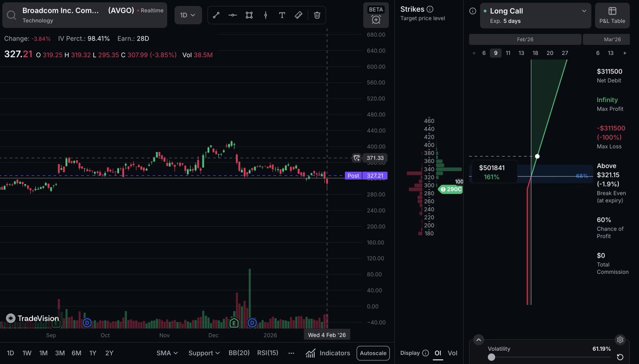The height and width of the screenshot is (364, 639).
Task: Select the highlighted 9 expiration date
Action: [x=496, y=53]
